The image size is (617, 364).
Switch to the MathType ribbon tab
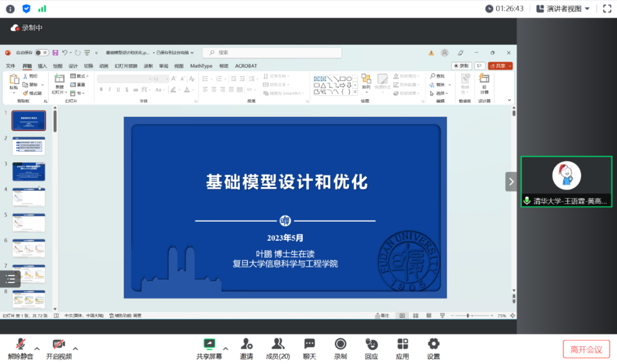(201, 66)
